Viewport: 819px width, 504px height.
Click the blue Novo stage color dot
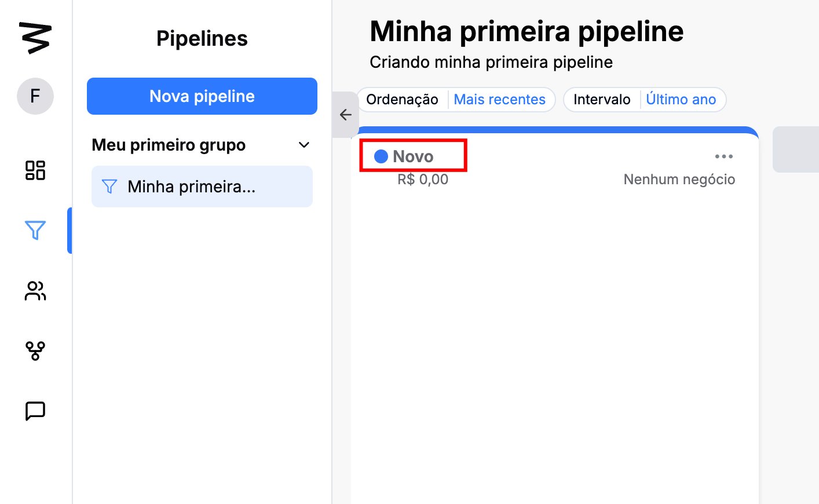(x=381, y=156)
